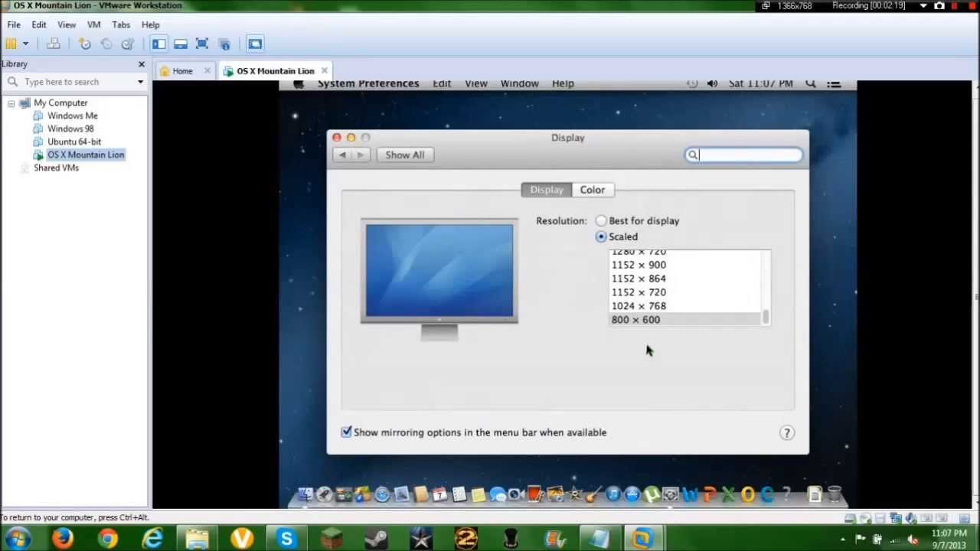Open uTorrent in the Mac dock

click(652, 494)
